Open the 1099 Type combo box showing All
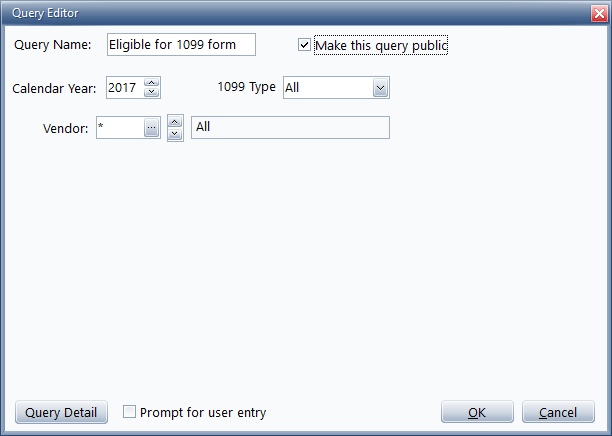The width and height of the screenshot is (612, 436). click(x=336, y=87)
